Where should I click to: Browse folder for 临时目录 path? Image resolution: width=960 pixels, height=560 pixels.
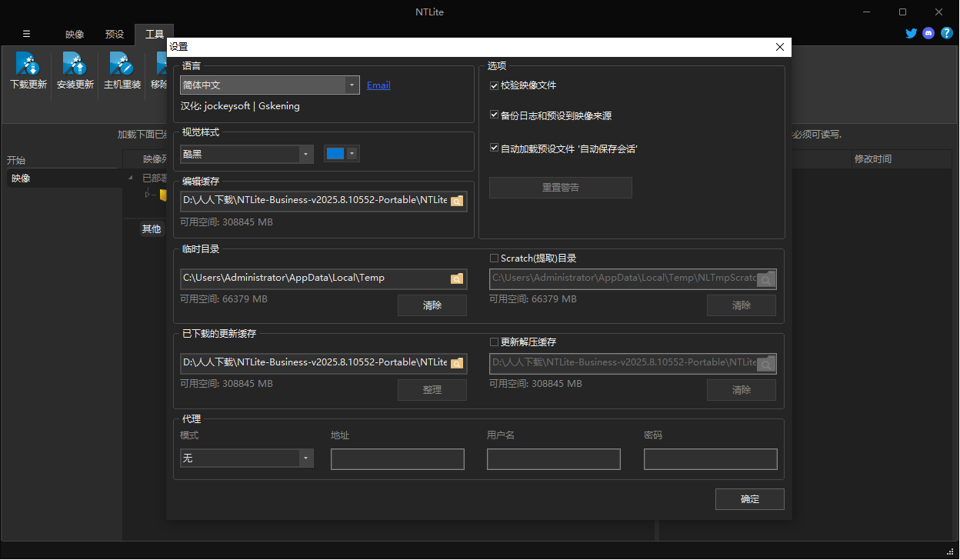click(x=457, y=279)
